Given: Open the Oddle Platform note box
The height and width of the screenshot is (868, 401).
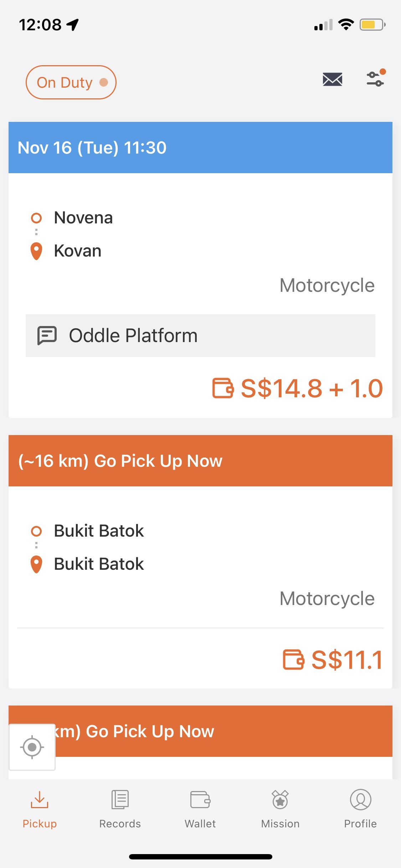Looking at the screenshot, I should (200, 336).
